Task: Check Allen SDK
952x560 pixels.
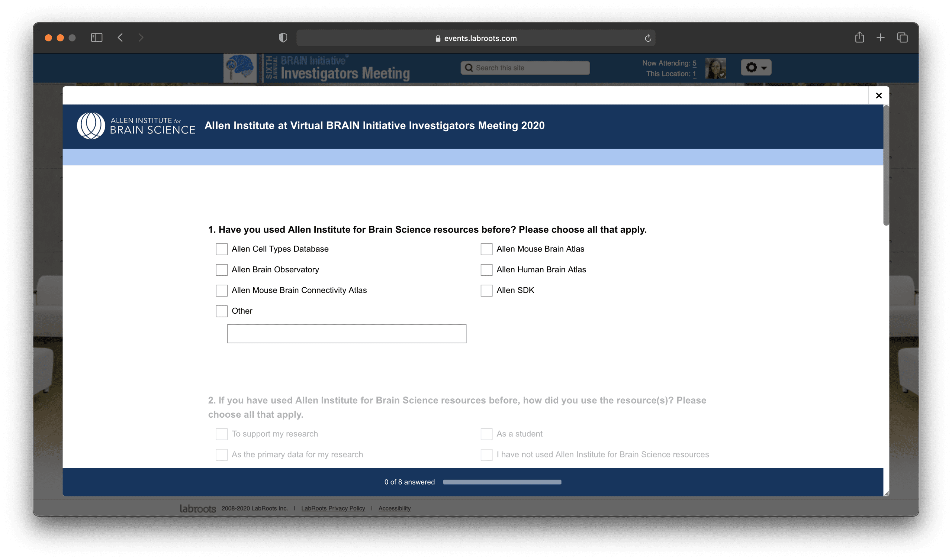Action: [x=486, y=290]
